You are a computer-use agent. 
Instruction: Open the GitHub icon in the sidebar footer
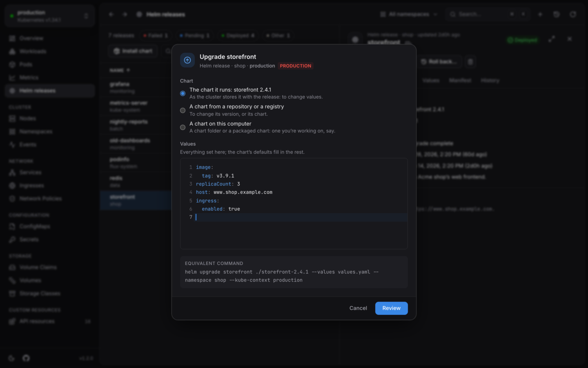click(26, 358)
